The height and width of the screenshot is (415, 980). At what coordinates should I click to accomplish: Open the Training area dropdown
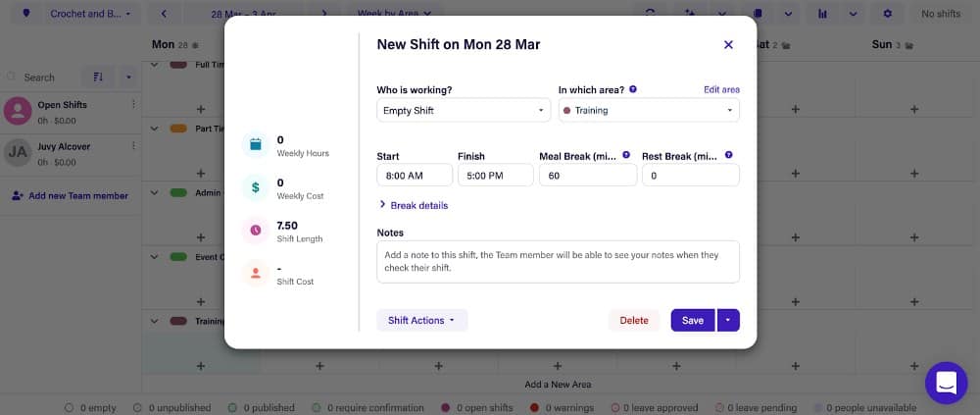point(649,110)
